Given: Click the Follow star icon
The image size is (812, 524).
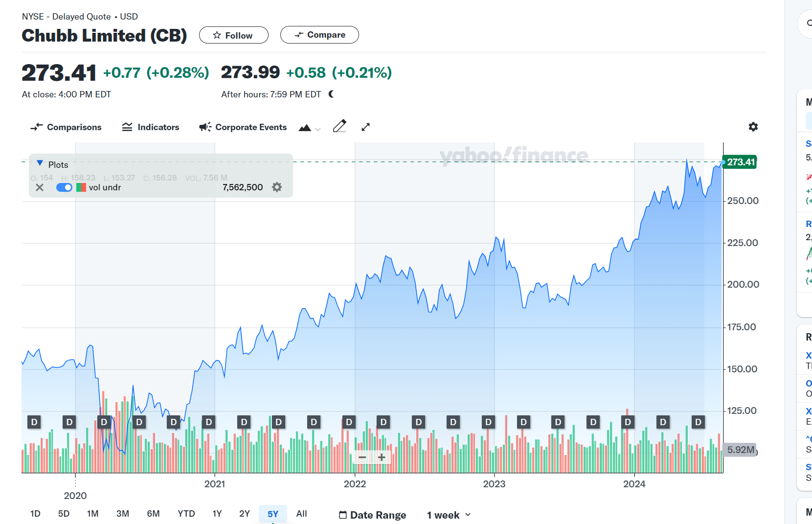Looking at the screenshot, I should (x=217, y=35).
